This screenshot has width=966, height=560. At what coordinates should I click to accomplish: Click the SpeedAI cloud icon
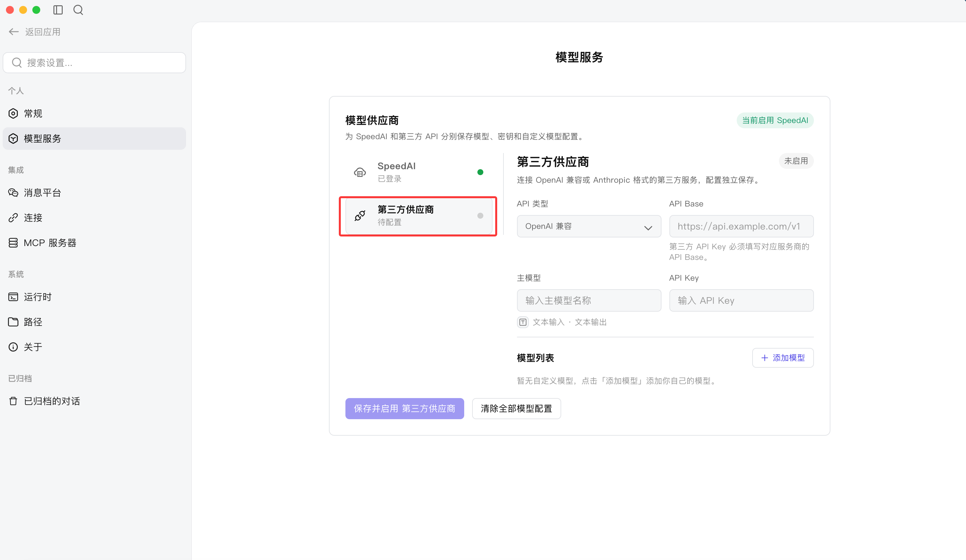tap(360, 172)
